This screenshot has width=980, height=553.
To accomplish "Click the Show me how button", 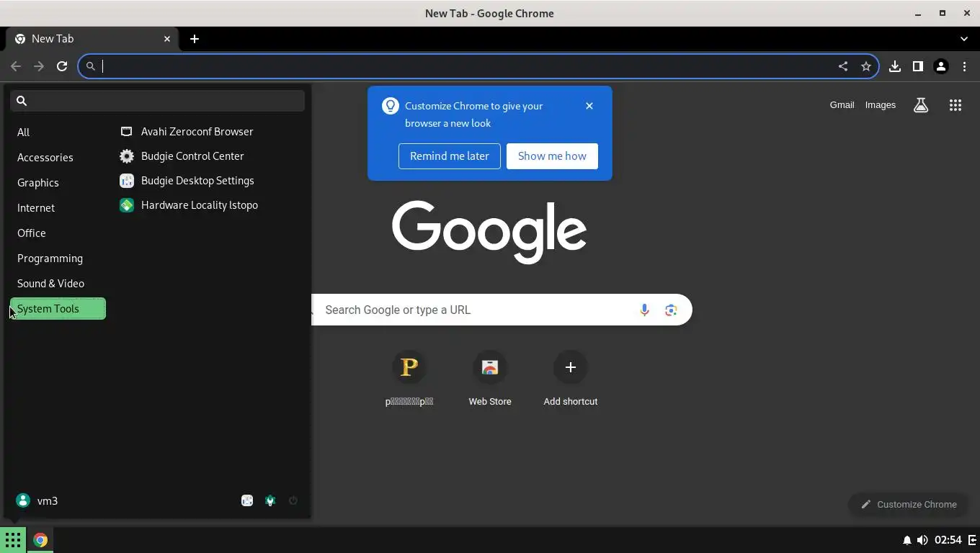I will 552,156.
